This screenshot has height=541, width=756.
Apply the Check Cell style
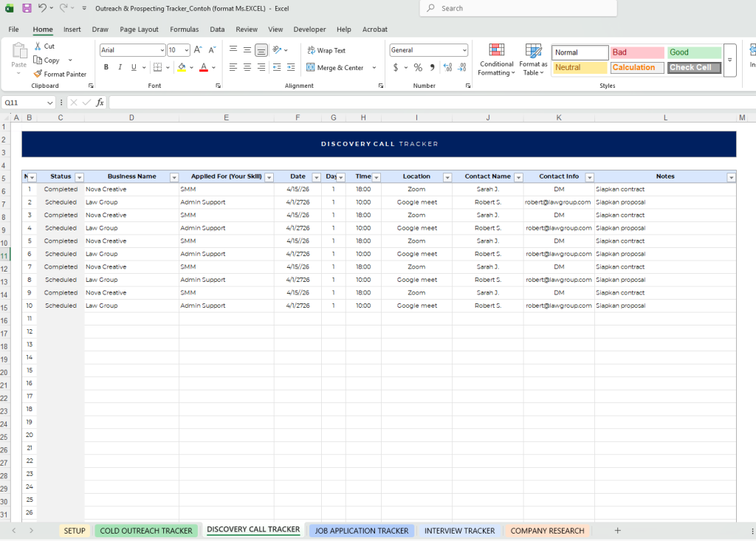pyautogui.click(x=694, y=67)
